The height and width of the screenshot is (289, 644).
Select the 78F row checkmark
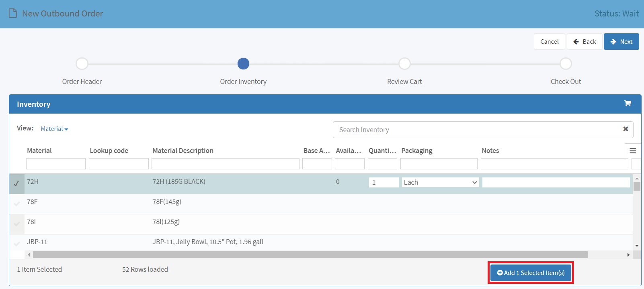(x=17, y=204)
